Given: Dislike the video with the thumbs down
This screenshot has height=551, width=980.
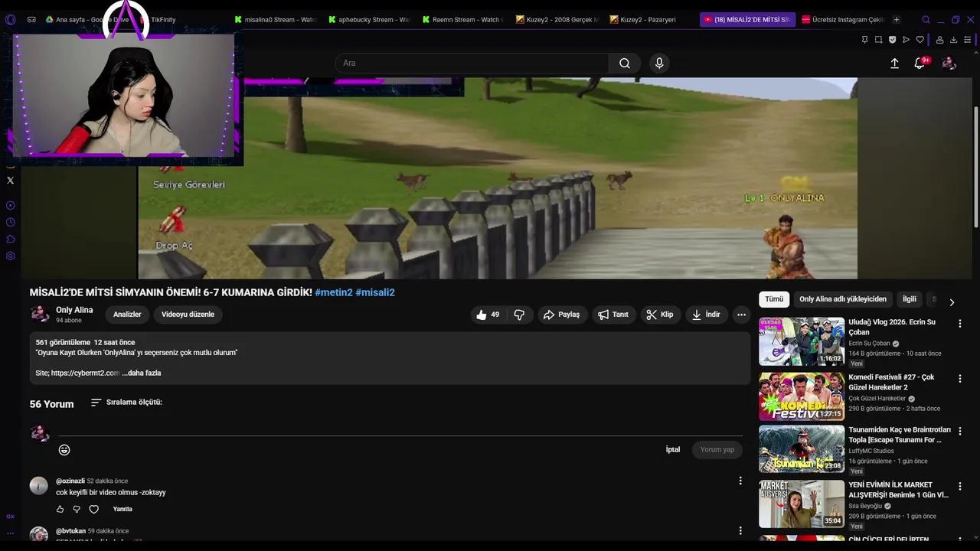Looking at the screenshot, I should coord(519,315).
